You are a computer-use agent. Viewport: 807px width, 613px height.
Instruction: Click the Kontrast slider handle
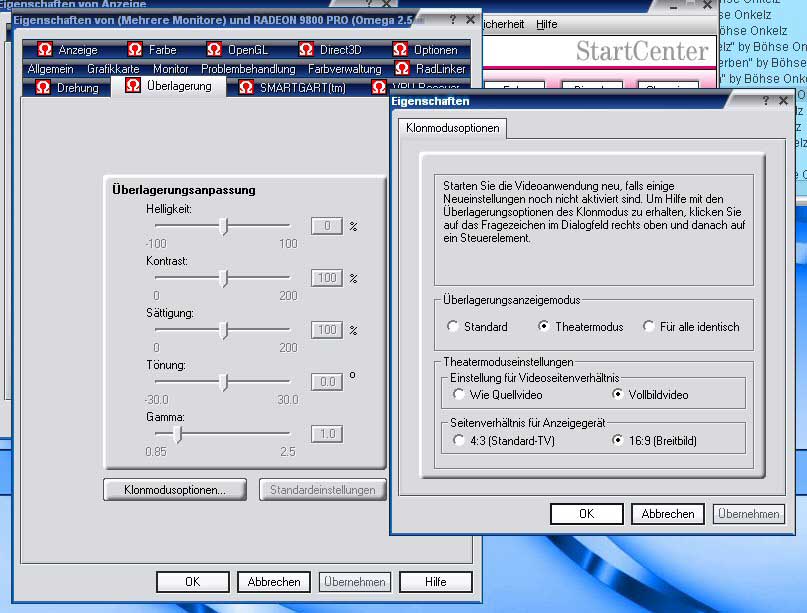point(223,278)
